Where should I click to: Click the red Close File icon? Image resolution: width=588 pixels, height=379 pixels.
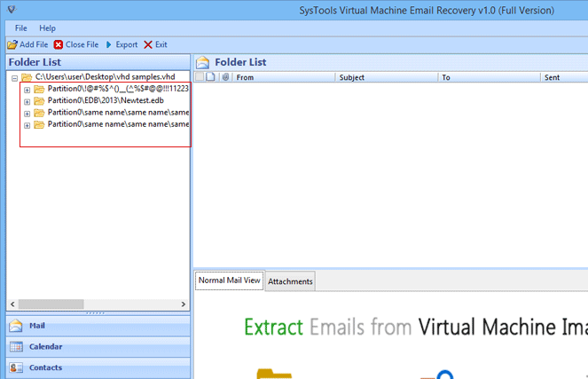tap(59, 44)
